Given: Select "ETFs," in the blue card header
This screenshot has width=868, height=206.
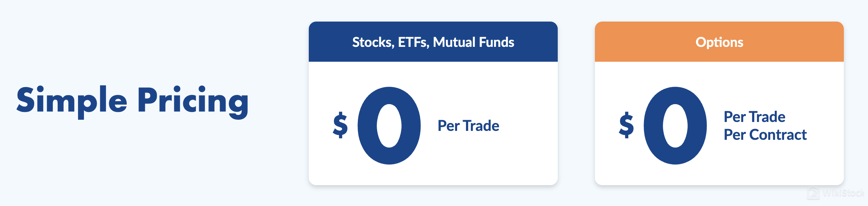Looking at the screenshot, I should click(x=414, y=42).
